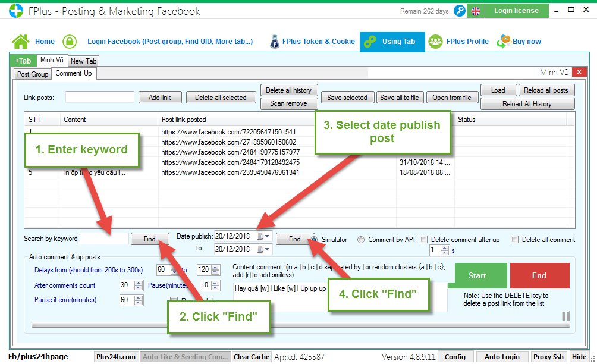This screenshot has height=364, width=597.
Task: Click the FPlus green plus logo
Action: (x=16, y=11)
